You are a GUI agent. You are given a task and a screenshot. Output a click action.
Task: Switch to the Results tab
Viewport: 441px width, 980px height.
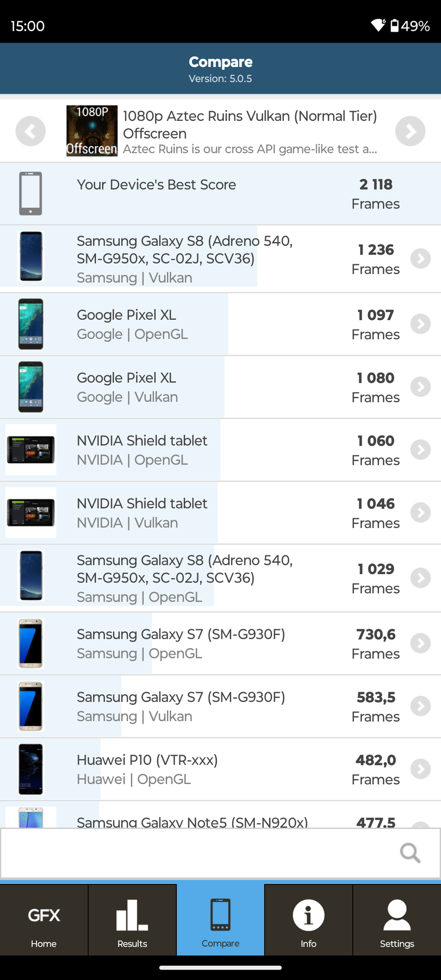[x=132, y=920]
